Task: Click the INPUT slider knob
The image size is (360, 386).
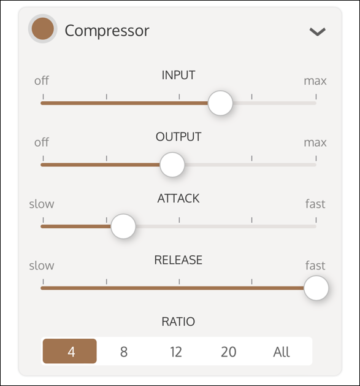Action: click(x=220, y=103)
